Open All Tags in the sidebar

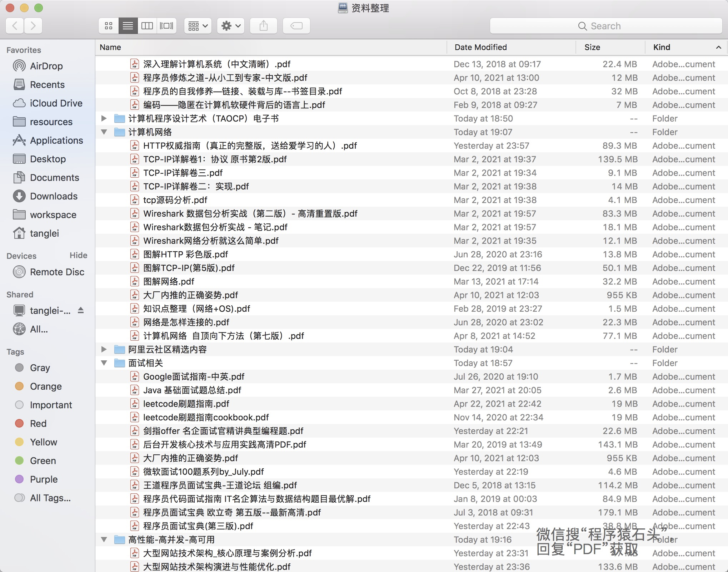click(x=50, y=498)
